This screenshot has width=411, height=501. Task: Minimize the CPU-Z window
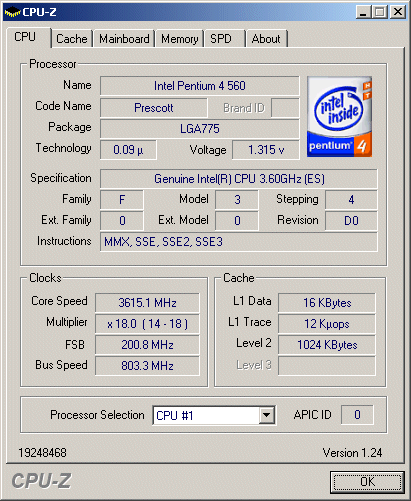[x=363, y=12]
